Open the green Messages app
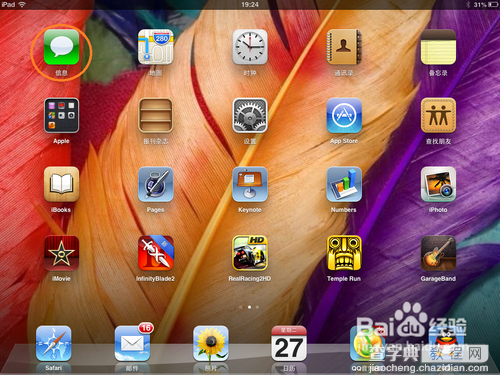The image size is (500, 375). (61, 47)
